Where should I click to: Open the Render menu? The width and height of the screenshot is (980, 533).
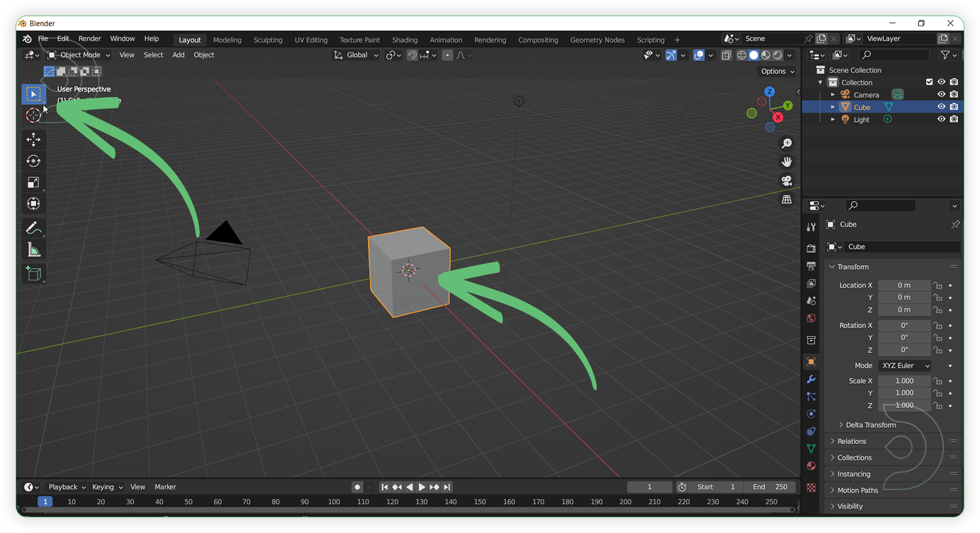(90, 39)
